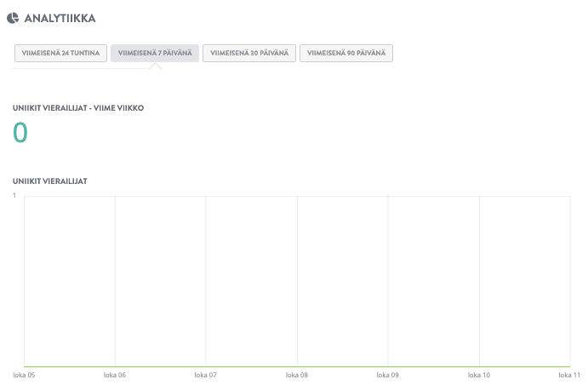Viewport: 588px width, 391px height.
Task: Click the 'loka 08' axis label
Action: [x=297, y=375]
